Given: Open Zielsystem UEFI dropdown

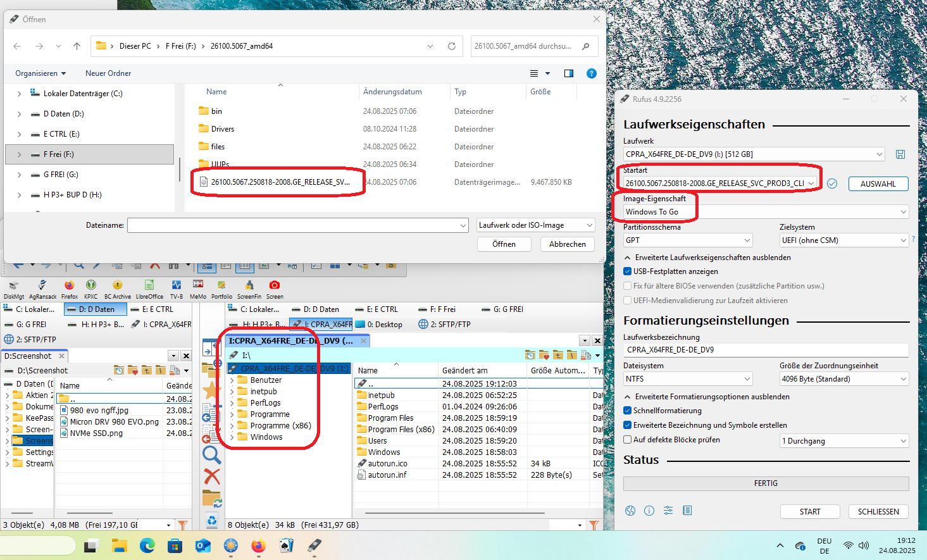Looking at the screenshot, I should 844,240.
